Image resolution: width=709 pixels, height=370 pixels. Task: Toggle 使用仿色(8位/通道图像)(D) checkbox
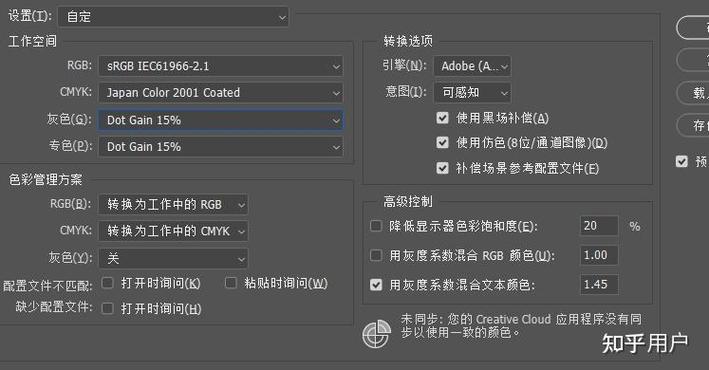[x=442, y=143]
